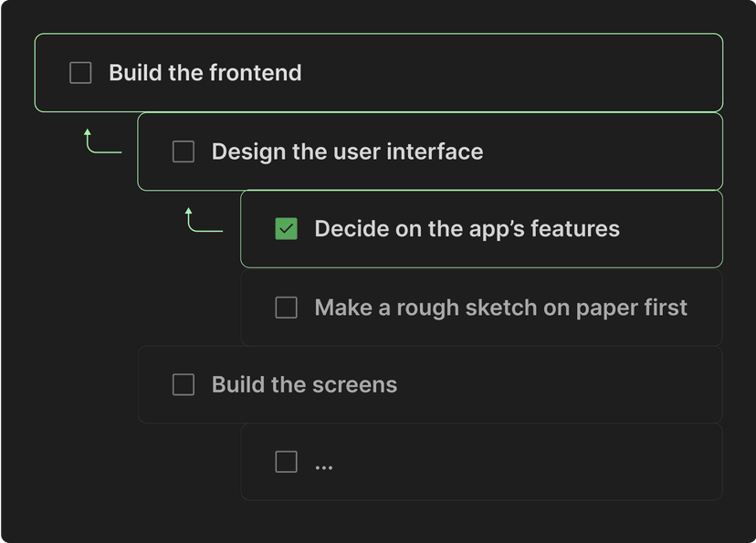Viewport: 756px width, 543px height.
Task: Click the curved arrow above Decide on features
Action: coord(203,219)
